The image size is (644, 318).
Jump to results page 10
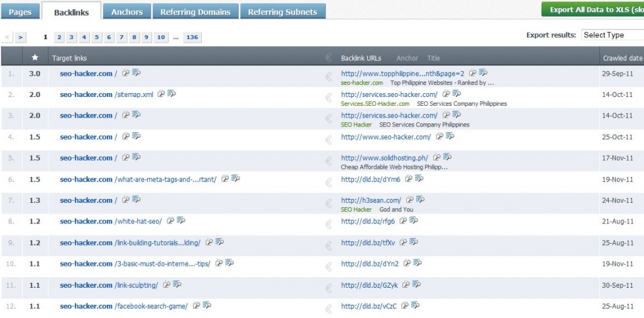click(x=161, y=37)
